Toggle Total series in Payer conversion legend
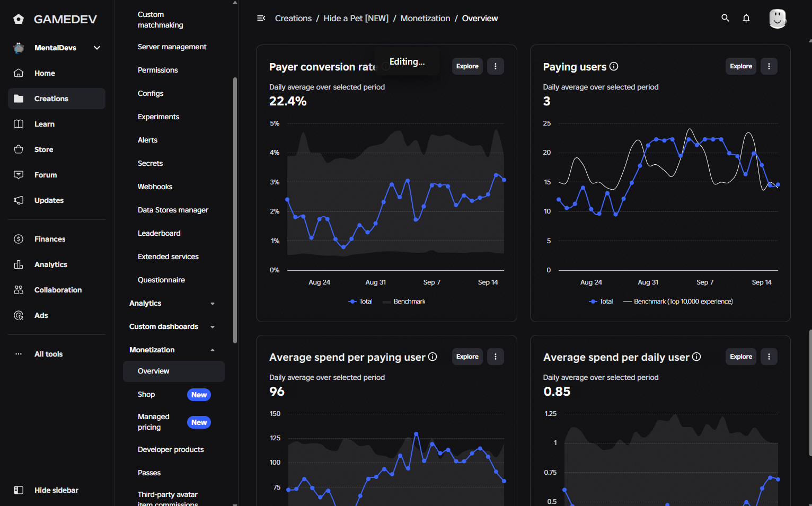812x506 pixels. tap(360, 301)
